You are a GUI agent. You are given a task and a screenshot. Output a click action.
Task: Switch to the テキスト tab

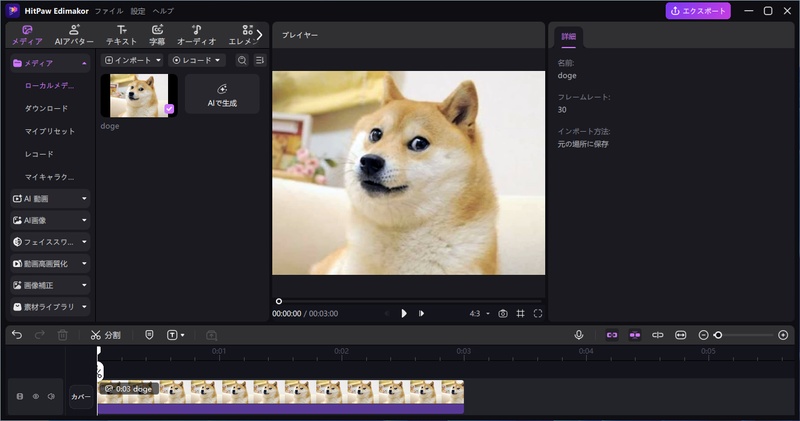(121, 35)
